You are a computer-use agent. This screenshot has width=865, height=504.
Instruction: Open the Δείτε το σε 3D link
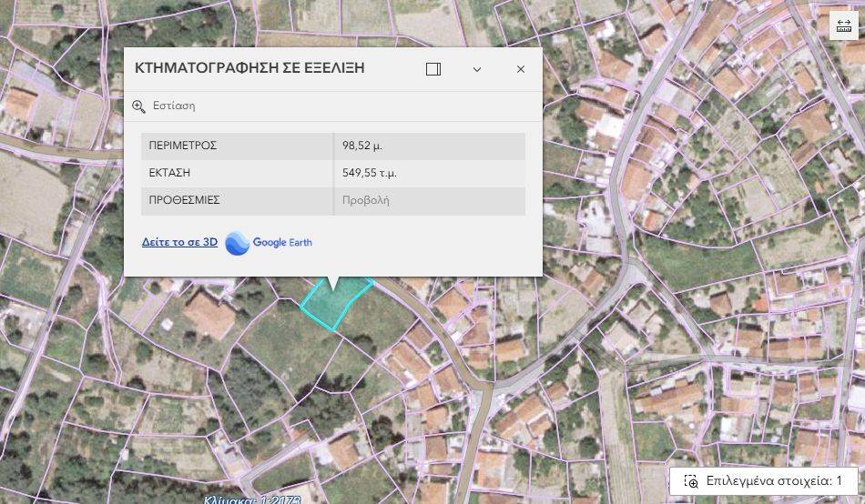[179, 242]
